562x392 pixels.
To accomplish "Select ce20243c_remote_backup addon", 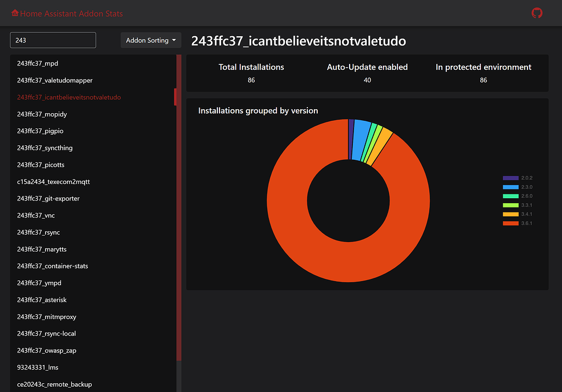I will 54,384.
